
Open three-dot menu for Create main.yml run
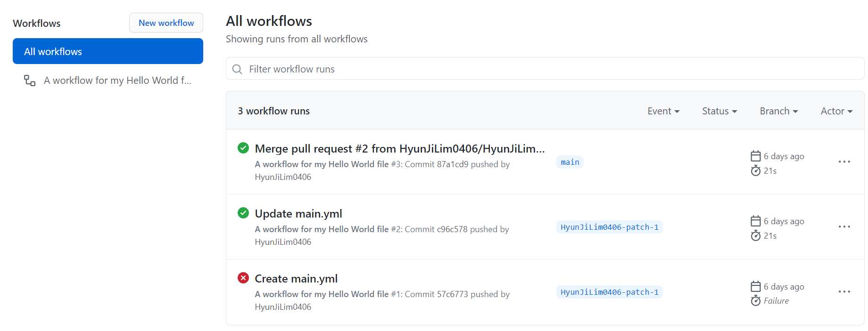[844, 291]
